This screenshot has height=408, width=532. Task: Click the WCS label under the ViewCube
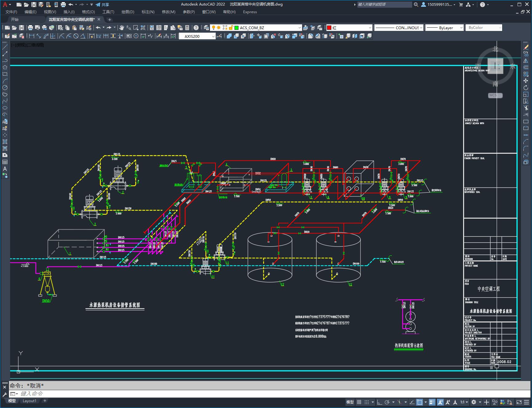click(495, 95)
